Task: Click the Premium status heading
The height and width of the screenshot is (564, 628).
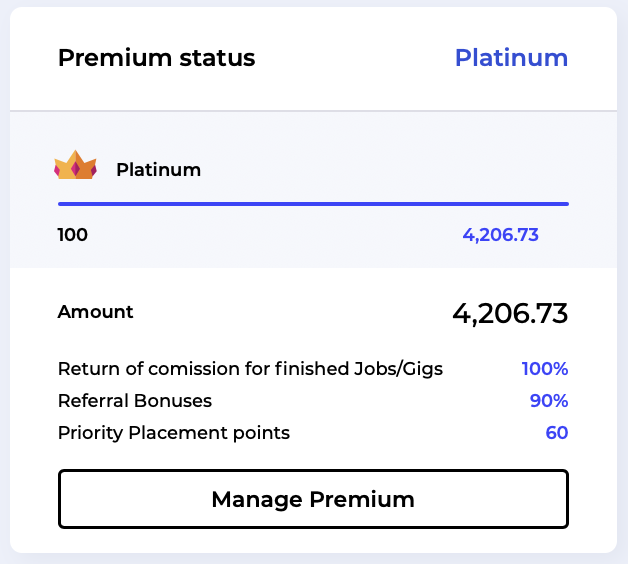Action: tap(156, 58)
